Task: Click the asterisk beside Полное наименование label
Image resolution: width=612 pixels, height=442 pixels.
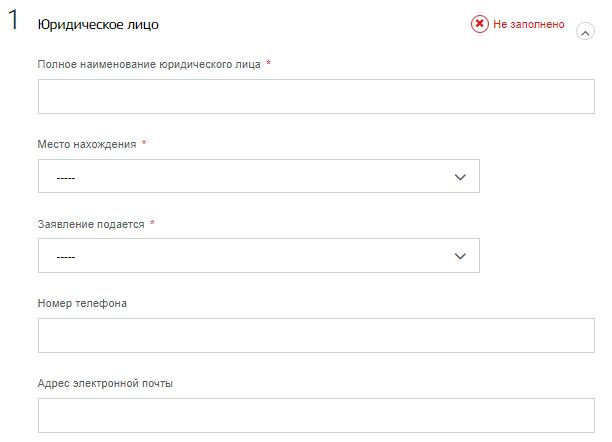Action: coord(269,62)
